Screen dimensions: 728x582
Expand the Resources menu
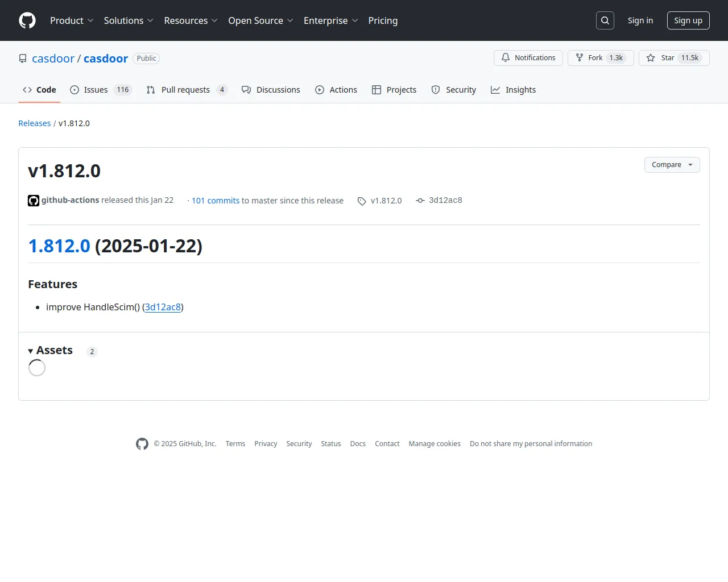pos(191,20)
